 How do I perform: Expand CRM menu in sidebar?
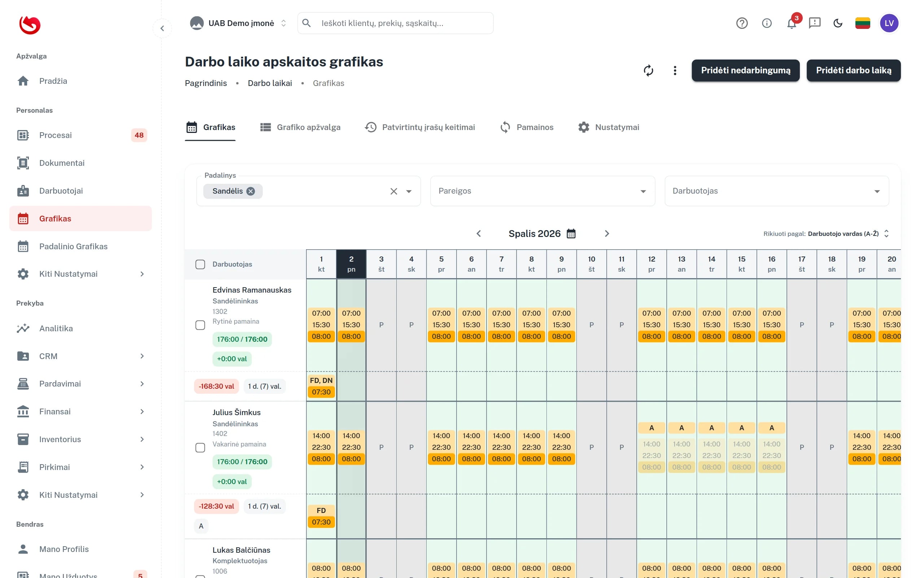click(80, 356)
